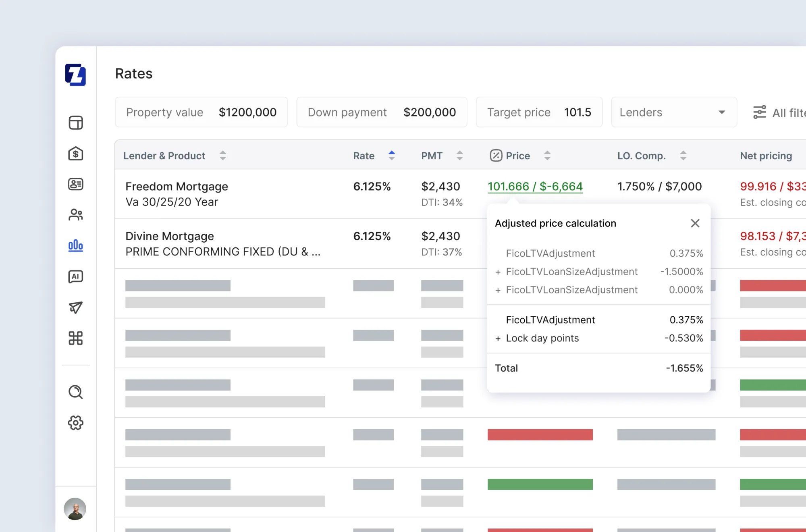Viewport: 806px width, 532px height.
Task: Edit the Target price value 101.5
Action: click(578, 112)
